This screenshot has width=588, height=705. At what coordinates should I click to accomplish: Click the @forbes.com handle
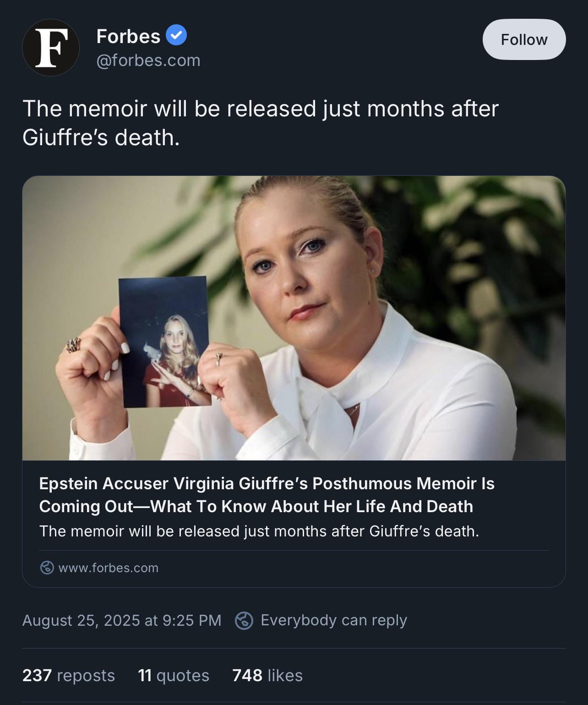[x=148, y=60]
